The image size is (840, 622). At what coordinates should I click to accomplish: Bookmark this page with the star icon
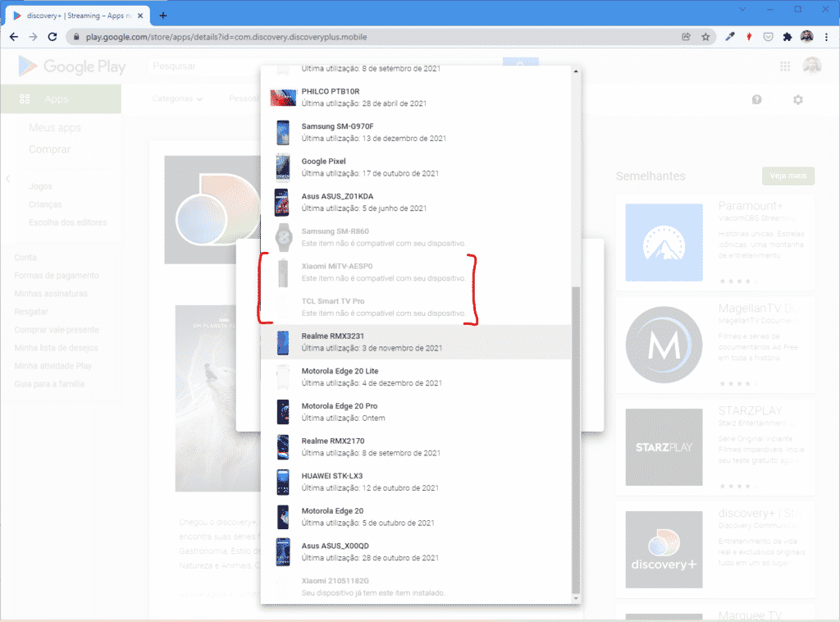[705, 37]
